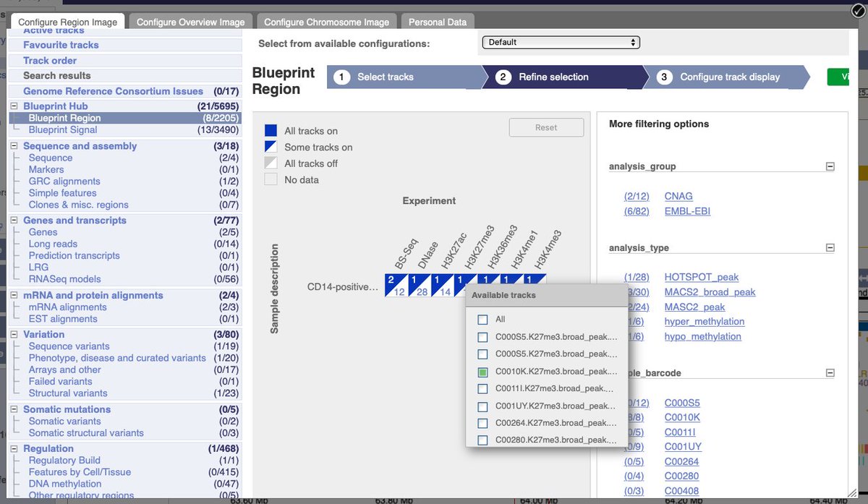Select Blueprint Signal under Blueprint Hub
This screenshot has width=868, height=504.
pos(63,130)
